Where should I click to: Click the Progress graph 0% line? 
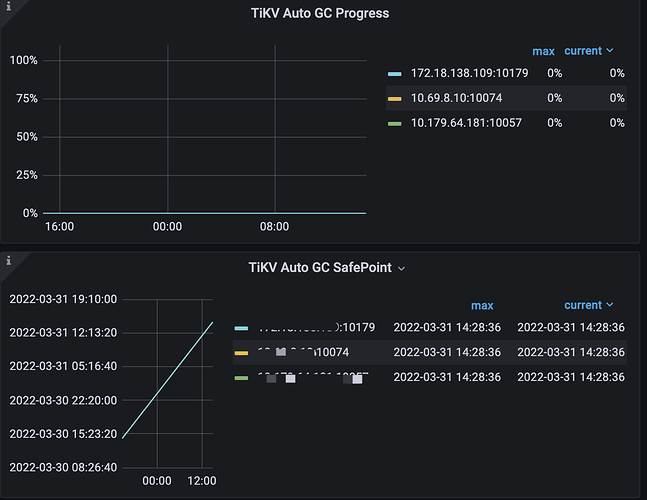(204, 213)
